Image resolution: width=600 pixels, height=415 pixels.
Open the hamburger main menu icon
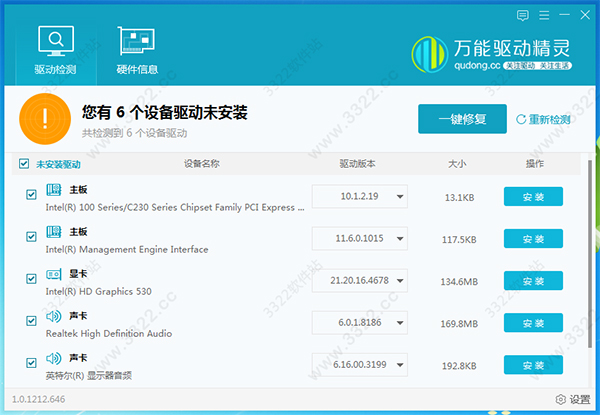[x=544, y=15]
